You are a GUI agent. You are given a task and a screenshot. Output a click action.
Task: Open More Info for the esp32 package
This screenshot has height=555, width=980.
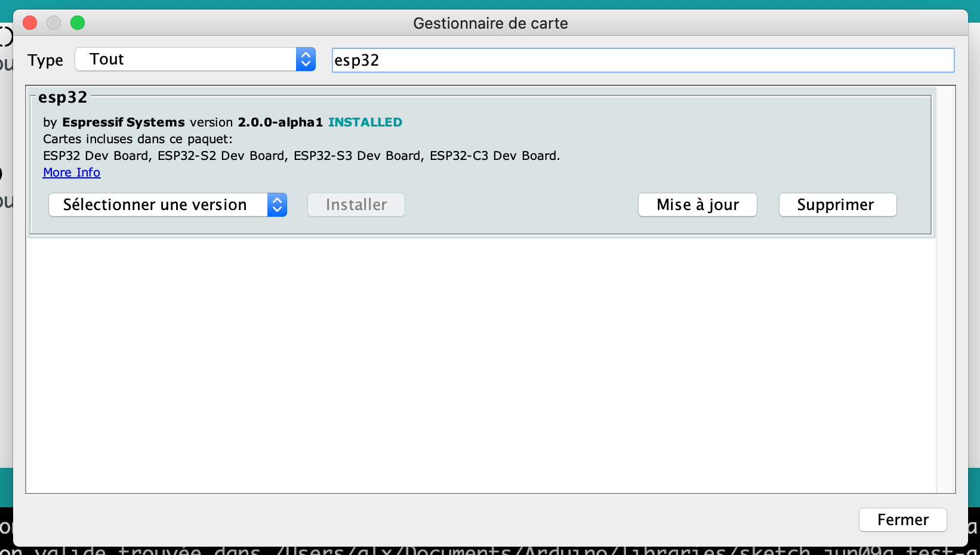71,172
